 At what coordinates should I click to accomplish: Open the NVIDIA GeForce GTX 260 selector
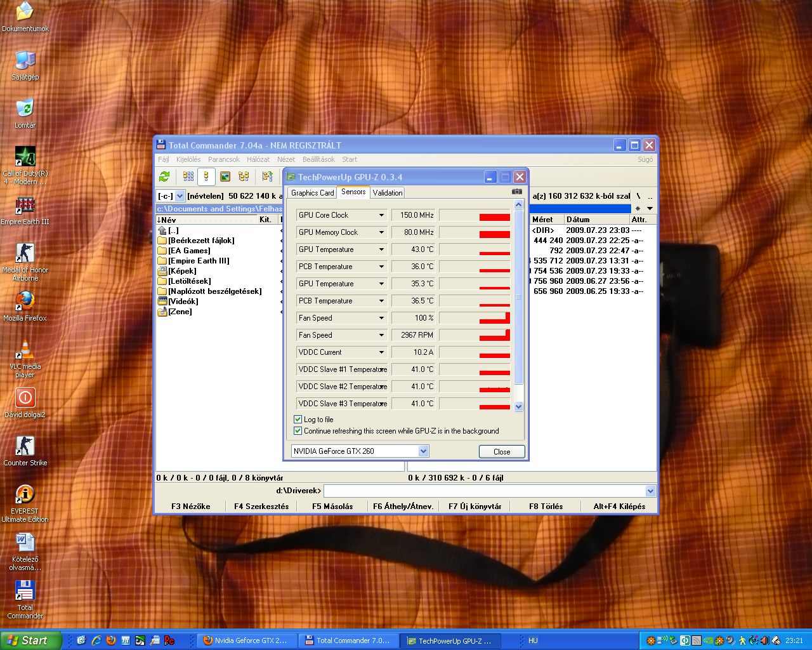[x=360, y=451]
